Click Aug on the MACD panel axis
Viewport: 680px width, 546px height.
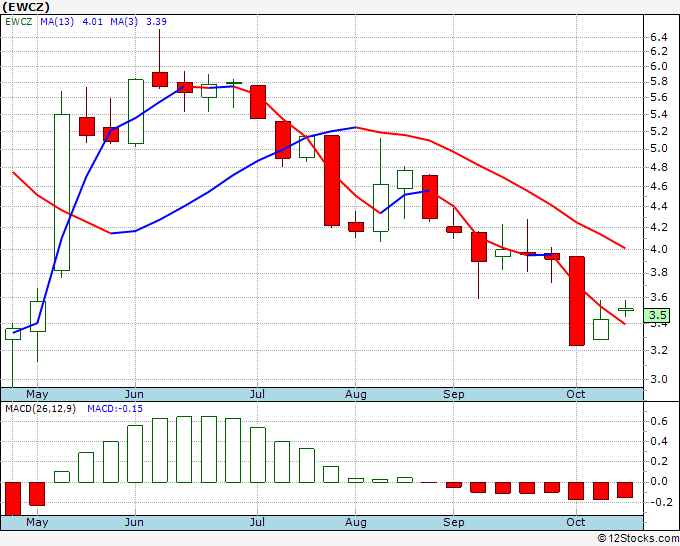pos(356,522)
